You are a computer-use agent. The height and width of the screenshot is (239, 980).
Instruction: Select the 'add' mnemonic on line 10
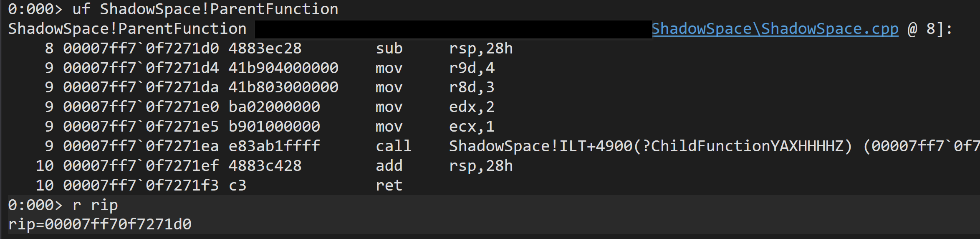(389, 166)
